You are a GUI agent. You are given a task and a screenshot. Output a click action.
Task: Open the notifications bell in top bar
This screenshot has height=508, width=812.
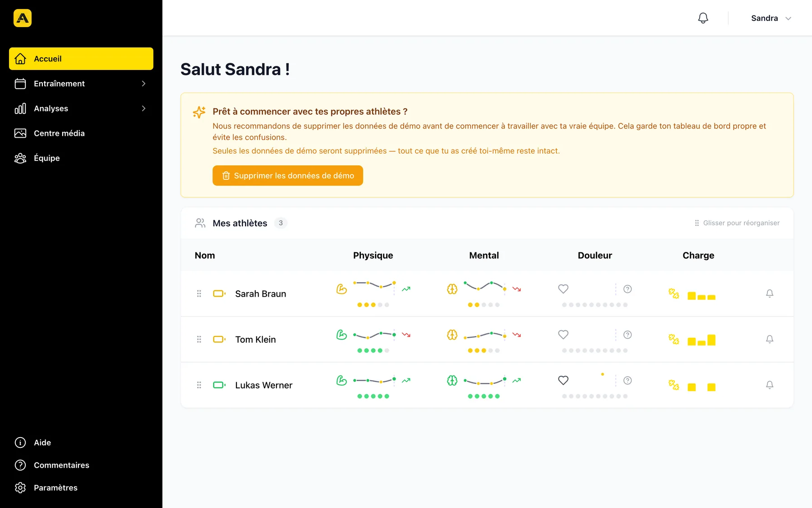[x=703, y=18]
